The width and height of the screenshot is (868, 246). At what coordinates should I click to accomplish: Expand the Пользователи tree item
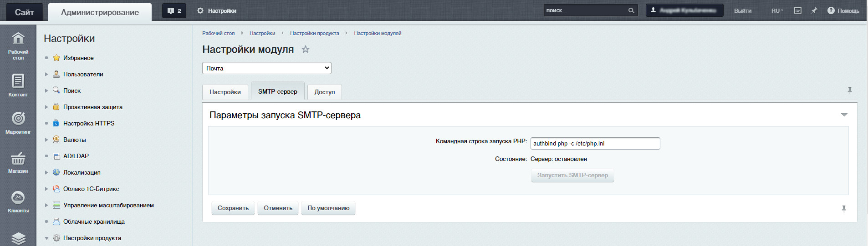click(x=46, y=74)
